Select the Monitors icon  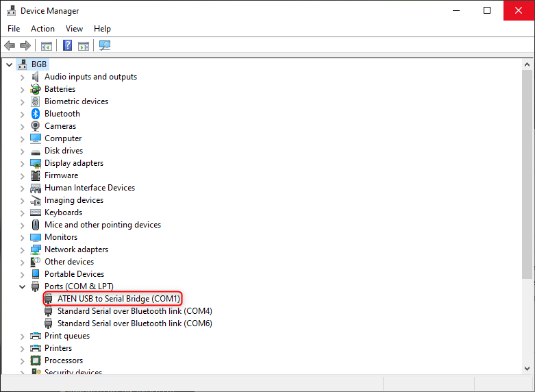tap(36, 237)
